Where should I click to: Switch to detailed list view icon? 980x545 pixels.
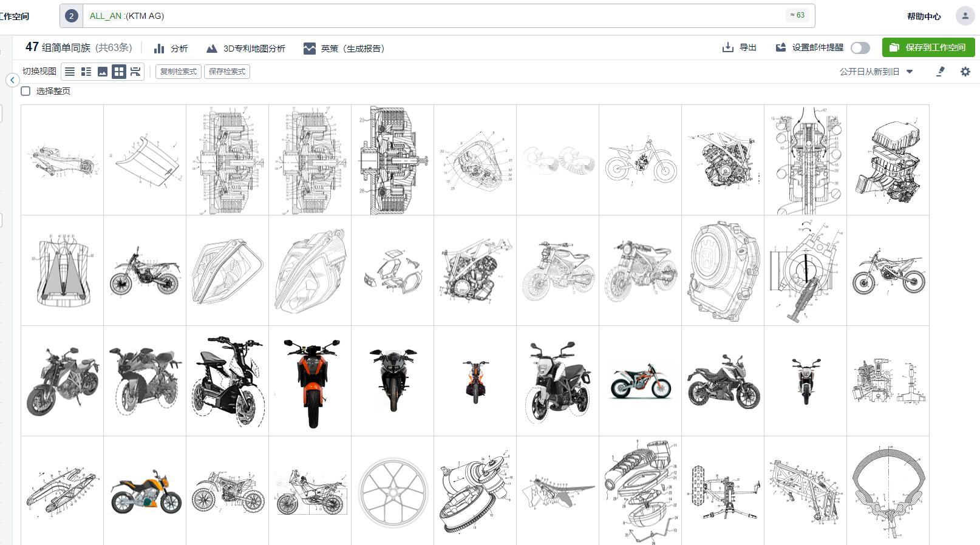click(x=86, y=72)
